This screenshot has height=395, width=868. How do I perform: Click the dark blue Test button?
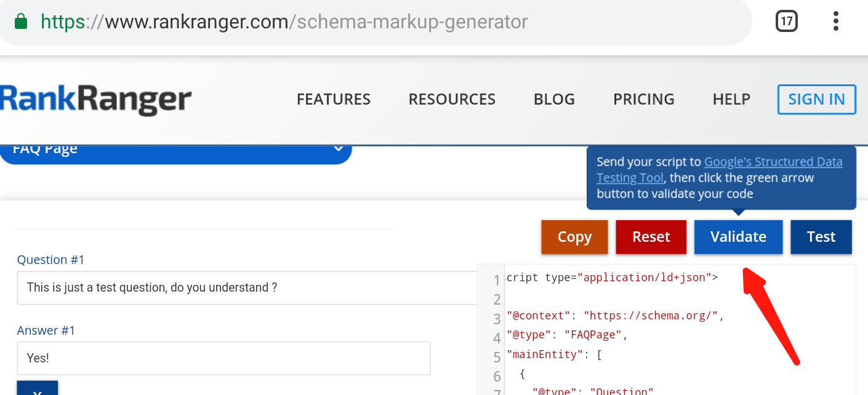point(821,237)
